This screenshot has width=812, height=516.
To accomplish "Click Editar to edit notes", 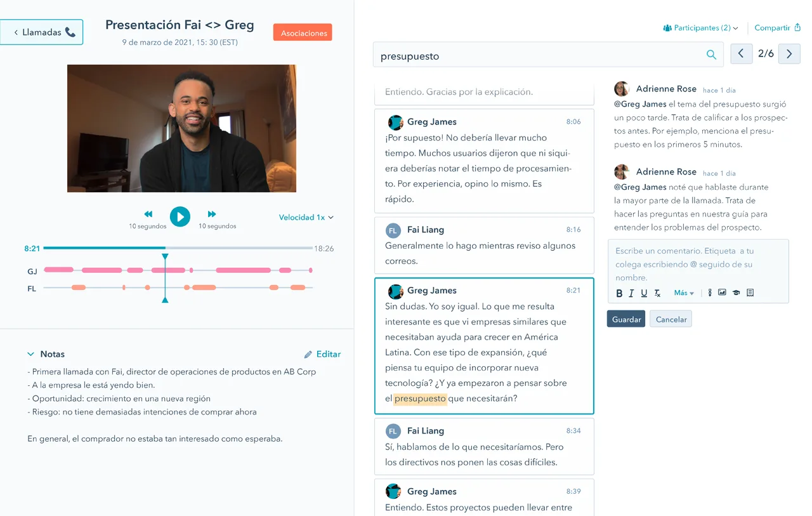I will click(322, 354).
